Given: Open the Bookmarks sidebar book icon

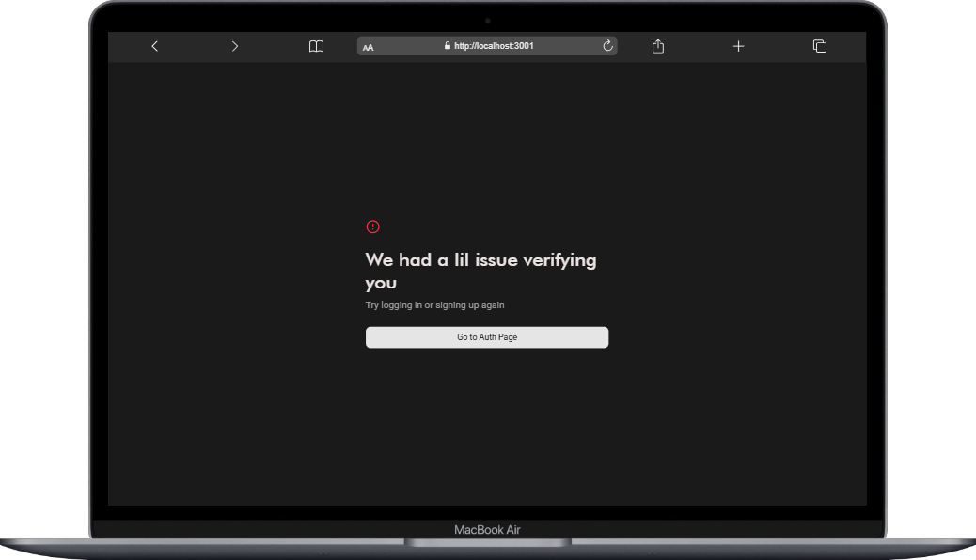Looking at the screenshot, I should 316,46.
